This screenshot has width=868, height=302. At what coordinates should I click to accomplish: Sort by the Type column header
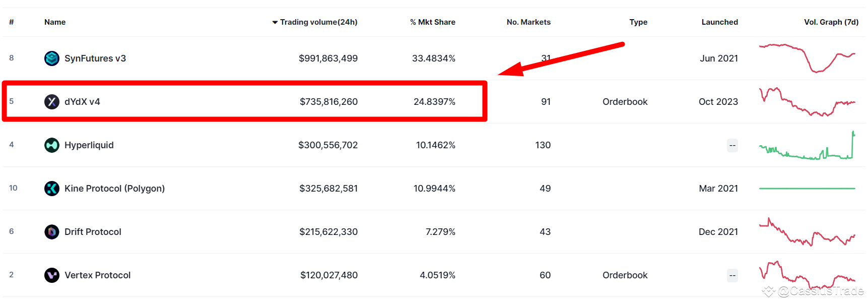pos(638,22)
